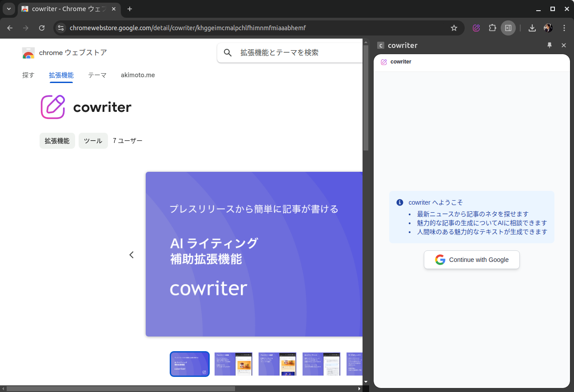Click the info icon in welcome notice
This screenshot has height=392, width=574.
[x=400, y=202]
